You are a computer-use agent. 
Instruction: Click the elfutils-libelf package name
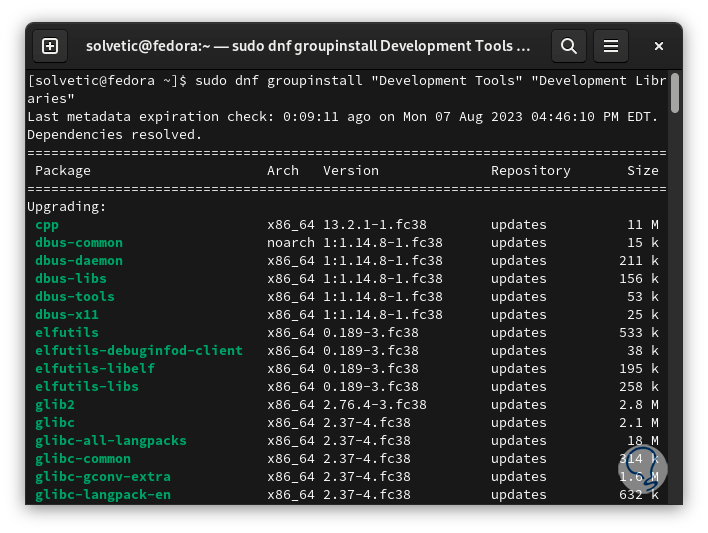(95, 369)
